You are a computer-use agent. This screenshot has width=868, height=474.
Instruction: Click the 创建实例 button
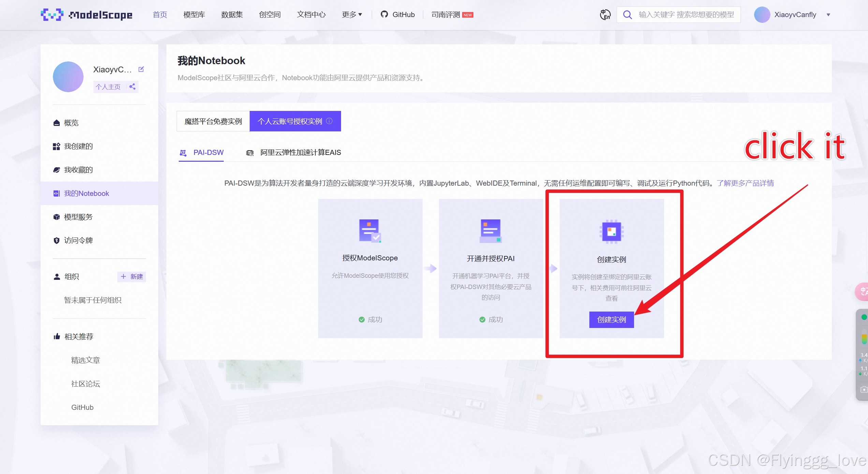612,320
